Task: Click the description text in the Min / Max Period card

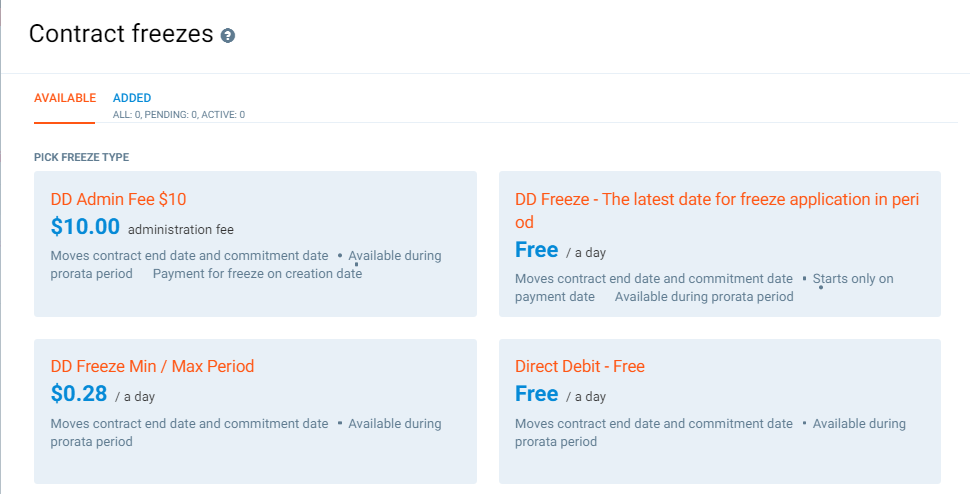Action: [189, 424]
